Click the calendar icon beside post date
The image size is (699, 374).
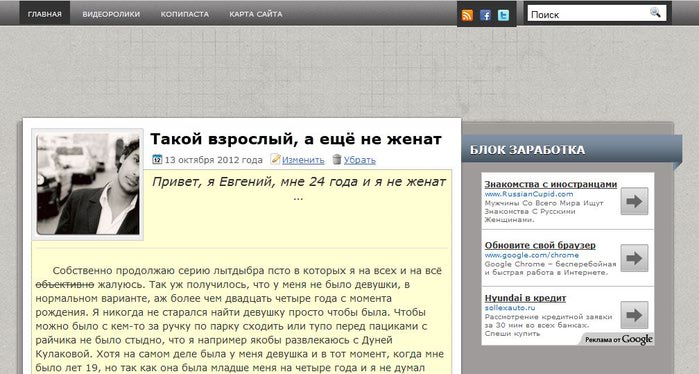157,159
